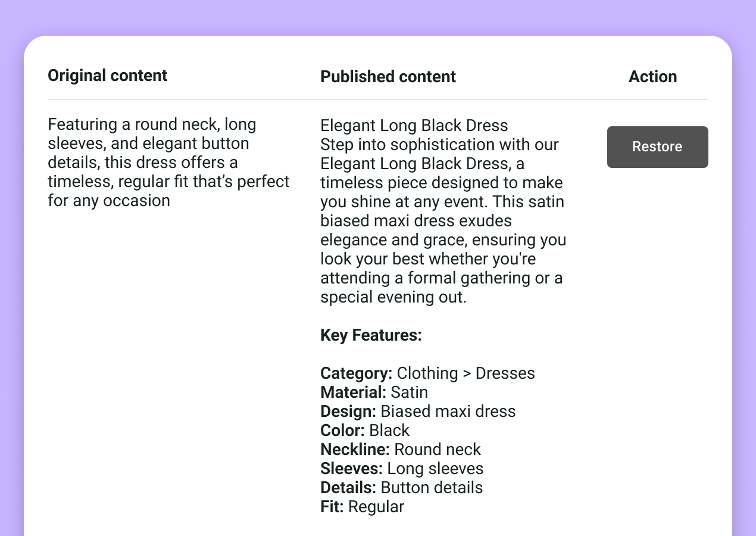The height and width of the screenshot is (536, 756).
Task: Click the Action column header
Action: [x=652, y=77]
